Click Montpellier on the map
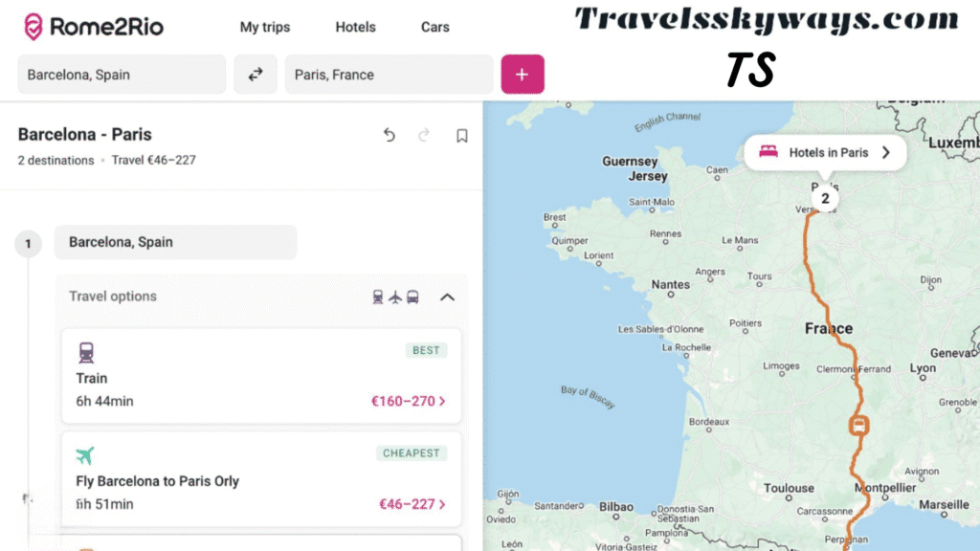980x551 pixels. (885, 488)
